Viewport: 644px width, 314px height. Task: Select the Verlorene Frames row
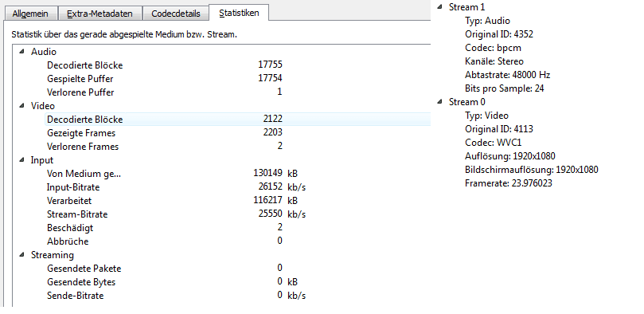pyautogui.click(x=237, y=147)
